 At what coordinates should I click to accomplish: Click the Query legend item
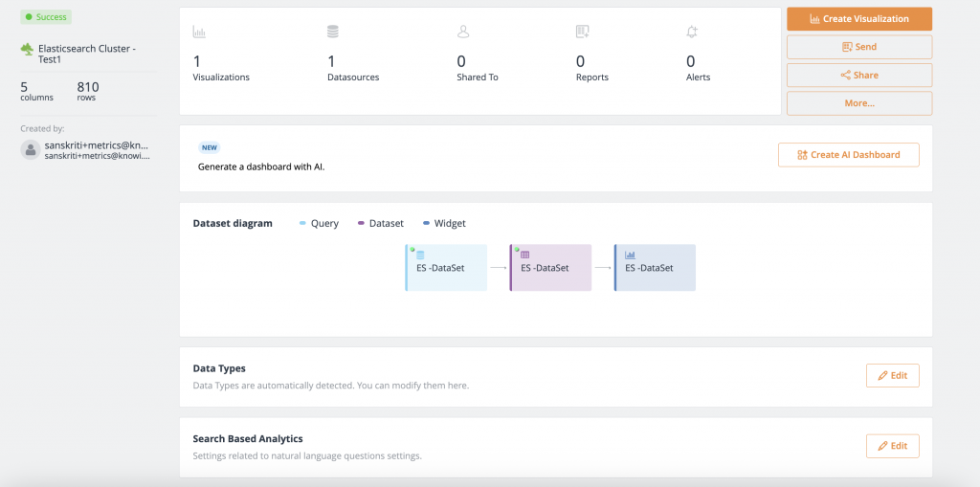click(320, 223)
